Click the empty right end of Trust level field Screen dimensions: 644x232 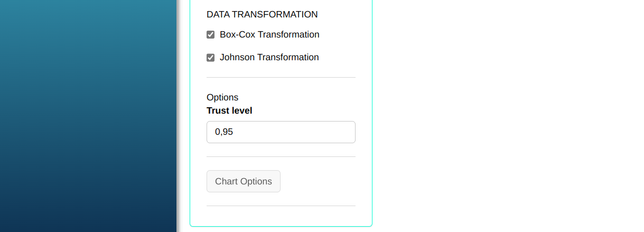coord(338,132)
